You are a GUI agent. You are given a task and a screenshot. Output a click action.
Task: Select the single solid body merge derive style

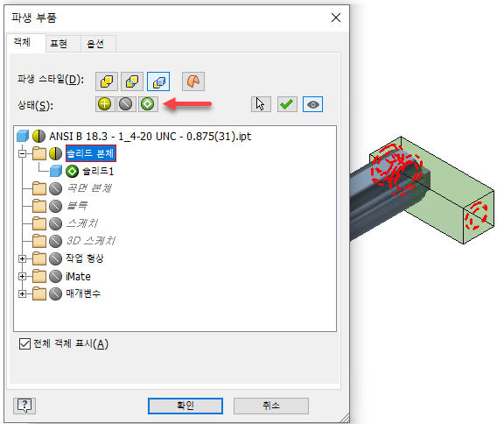click(107, 81)
